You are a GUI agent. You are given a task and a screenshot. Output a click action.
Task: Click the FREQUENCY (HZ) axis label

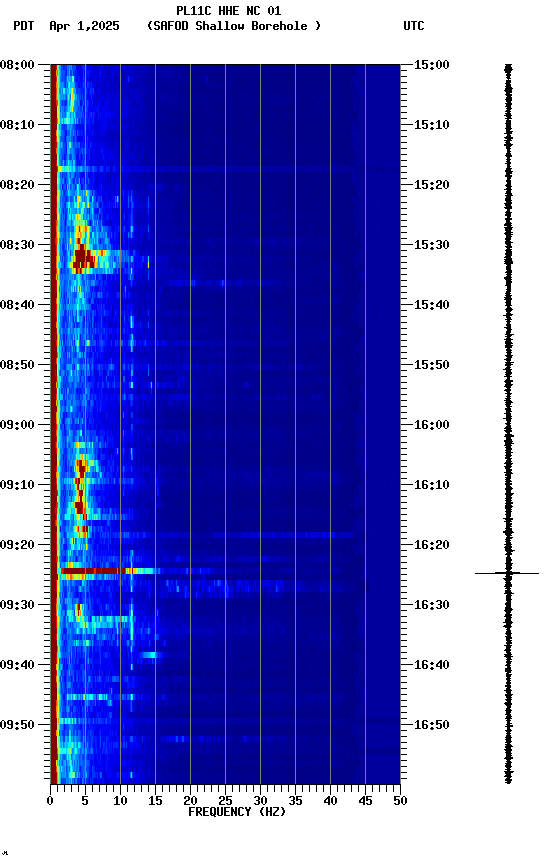[237, 812]
